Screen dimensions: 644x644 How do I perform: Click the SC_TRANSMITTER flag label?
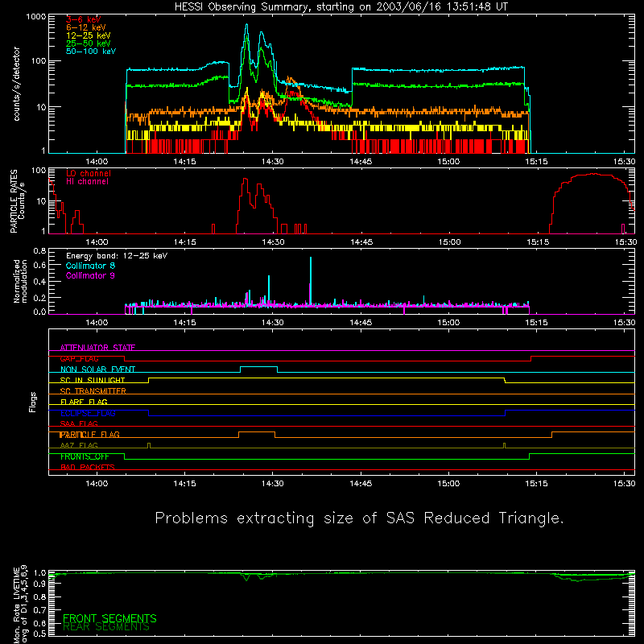[x=93, y=391]
